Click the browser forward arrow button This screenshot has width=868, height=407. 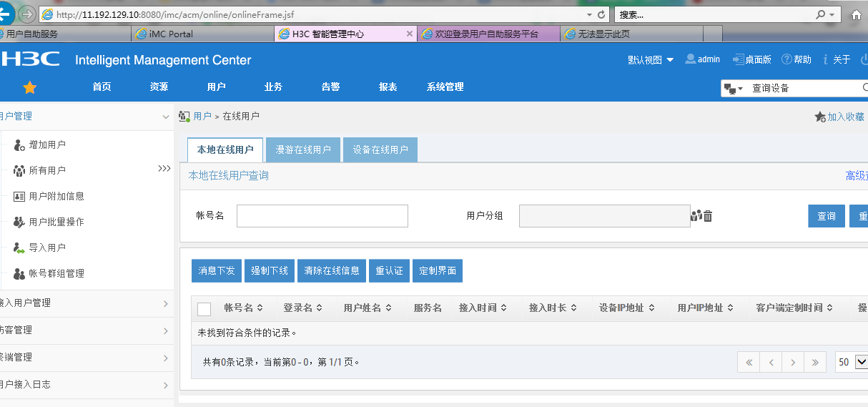[x=26, y=14]
